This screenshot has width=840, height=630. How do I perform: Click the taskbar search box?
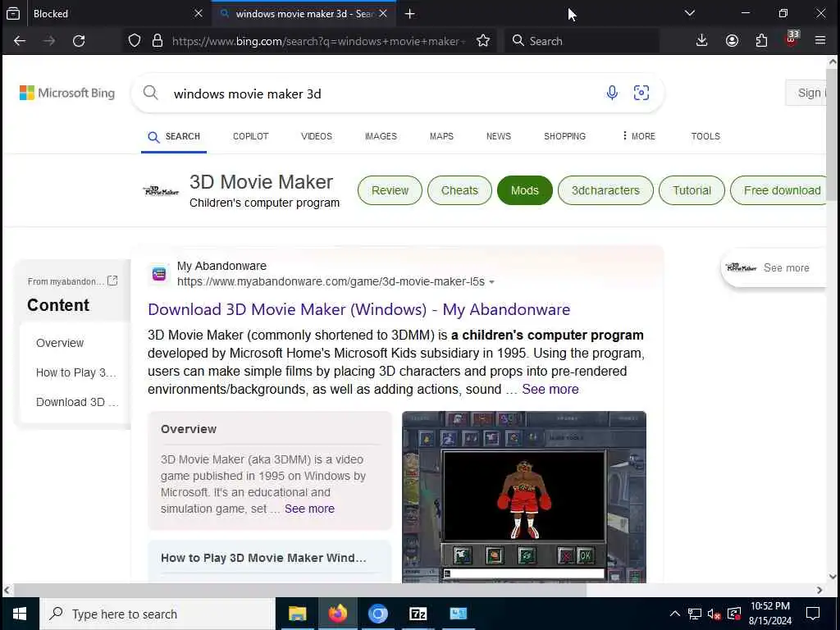(157, 614)
